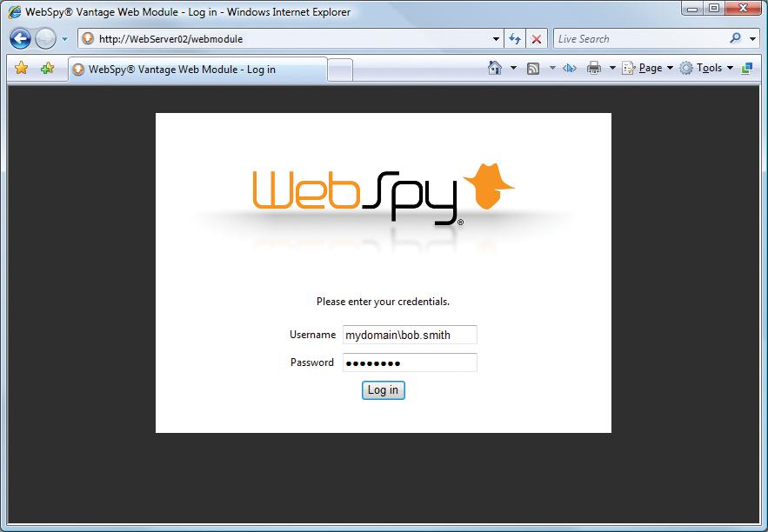Click the blue code viewer toolbar icon
Image resolution: width=768 pixels, height=532 pixels.
[570, 68]
